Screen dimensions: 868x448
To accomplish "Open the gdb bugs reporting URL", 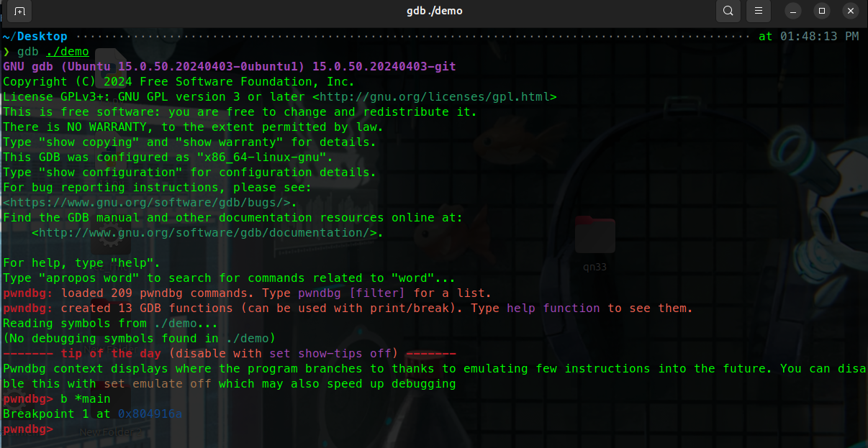I will coord(147,202).
